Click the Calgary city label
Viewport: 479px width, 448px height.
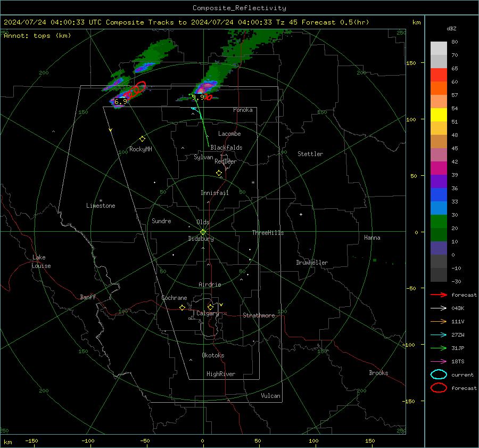(x=208, y=313)
